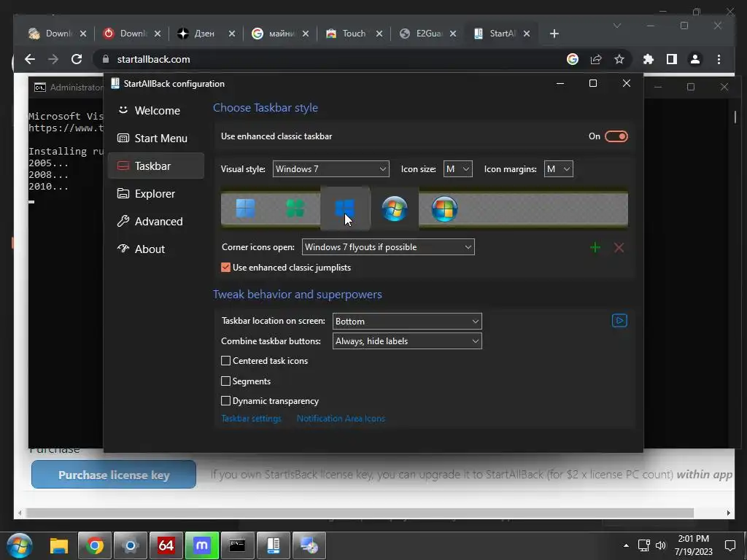This screenshot has width=747, height=560.
Task: Select the Windows Vista orb start icon
Action: click(444, 209)
